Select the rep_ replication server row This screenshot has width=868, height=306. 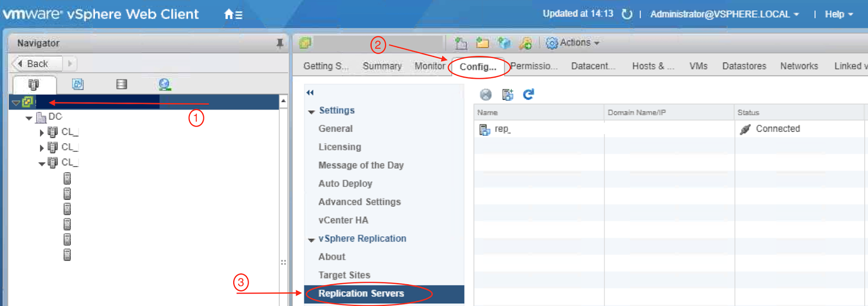[x=502, y=129]
